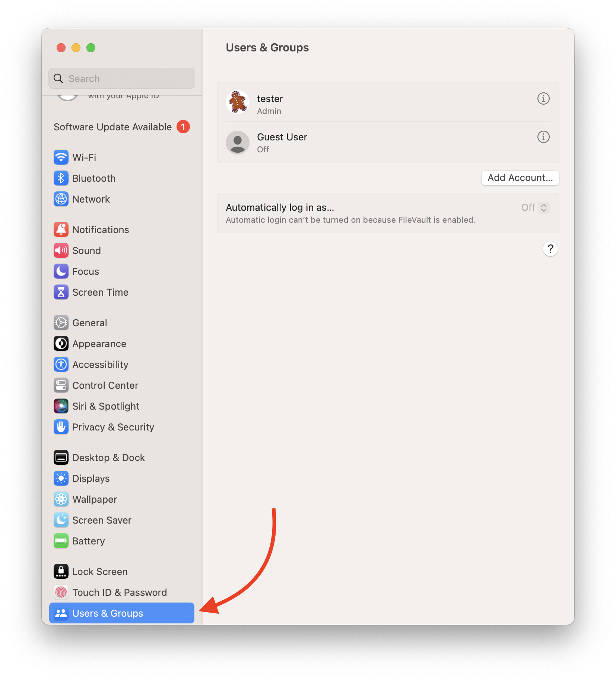Click the tester name text
This screenshot has width=616, height=680.
[270, 99]
